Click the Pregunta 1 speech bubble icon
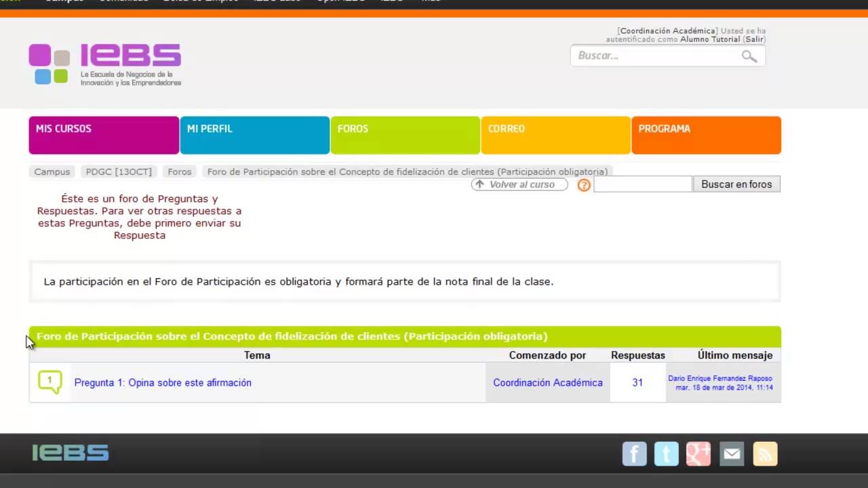The width and height of the screenshot is (868, 488). 50,382
